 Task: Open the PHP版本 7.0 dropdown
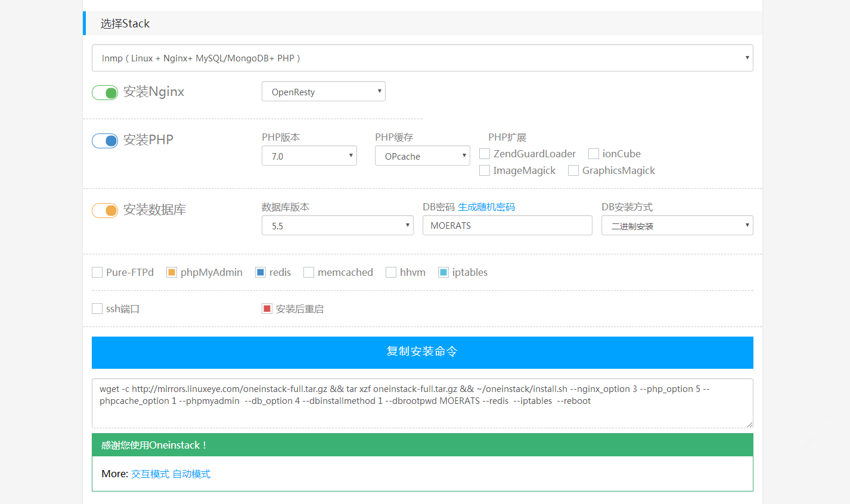[x=309, y=155]
